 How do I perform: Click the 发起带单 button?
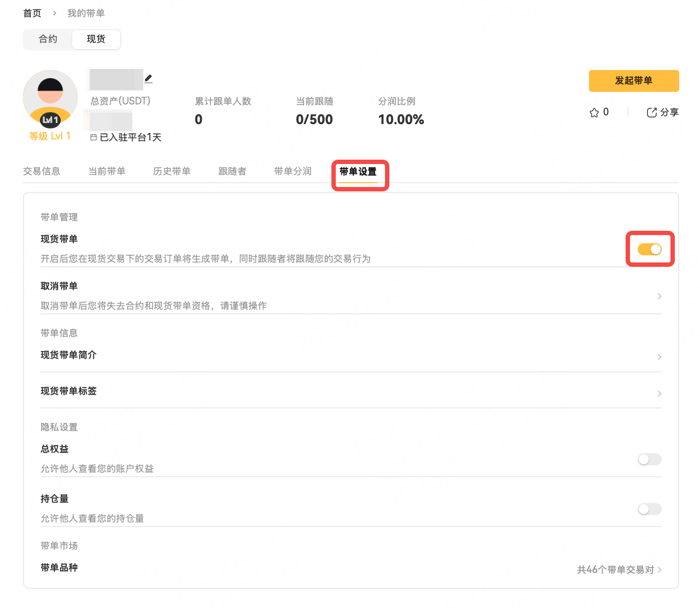pyautogui.click(x=634, y=81)
